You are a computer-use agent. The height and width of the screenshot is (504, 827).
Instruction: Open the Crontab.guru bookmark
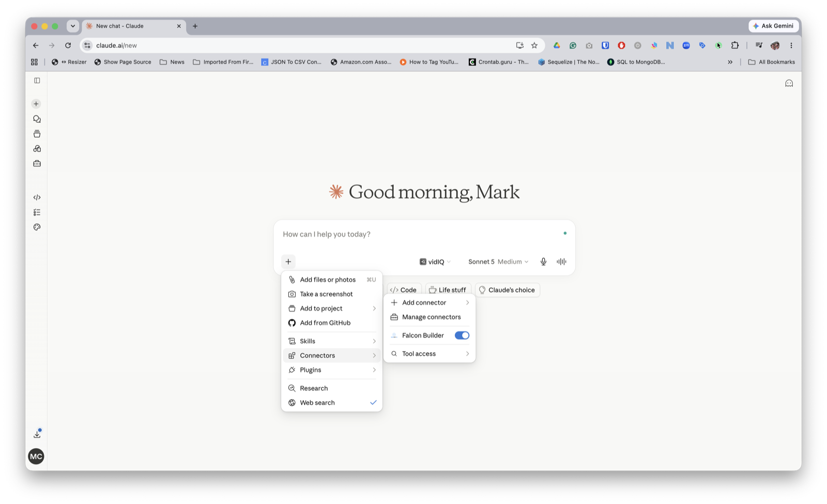click(499, 62)
